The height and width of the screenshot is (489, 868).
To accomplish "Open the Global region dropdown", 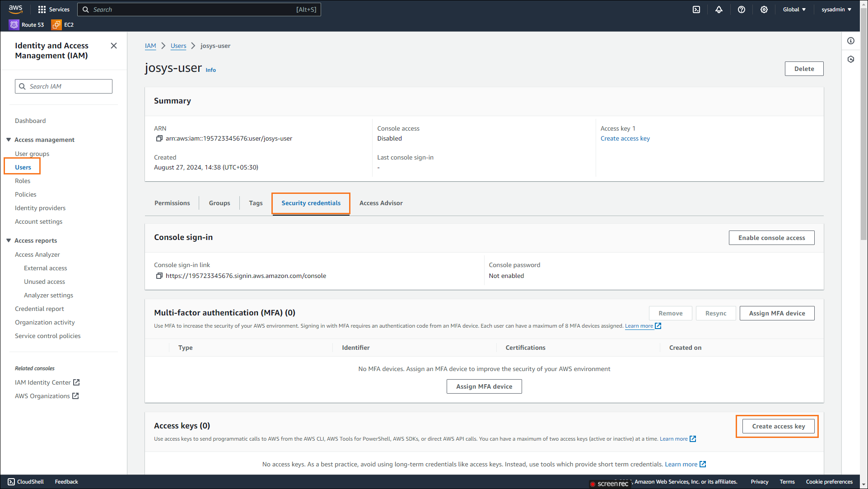I will [794, 9].
